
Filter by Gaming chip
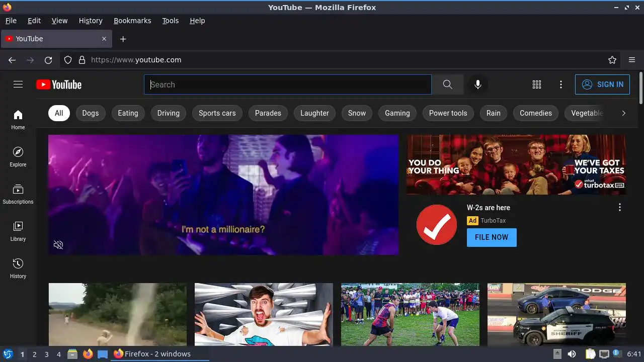coord(397,113)
